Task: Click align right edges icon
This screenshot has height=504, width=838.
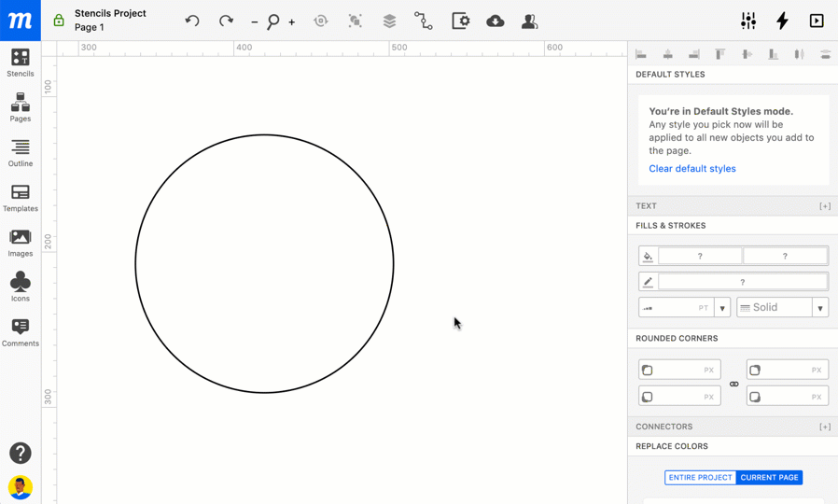Action: point(693,54)
